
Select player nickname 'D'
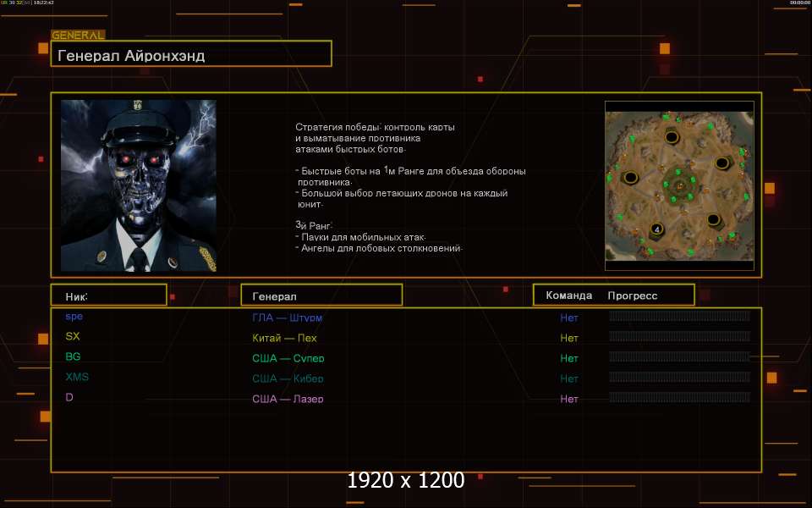point(69,397)
